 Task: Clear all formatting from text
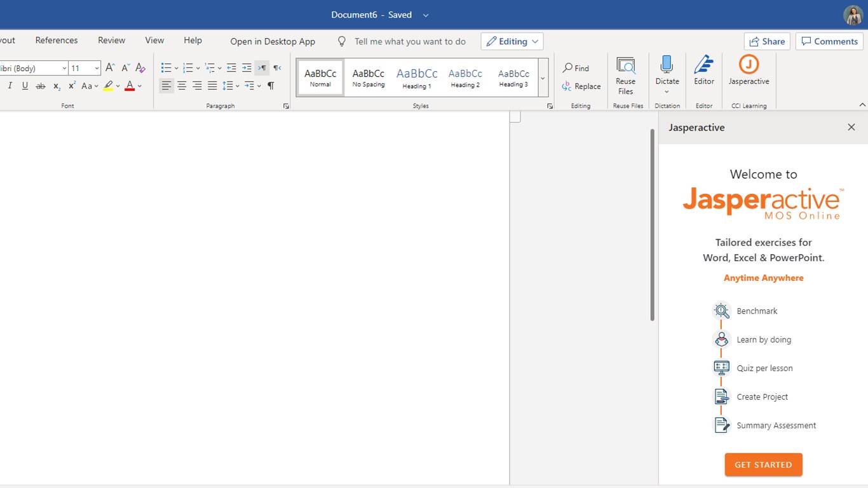click(x=140, y=68)
